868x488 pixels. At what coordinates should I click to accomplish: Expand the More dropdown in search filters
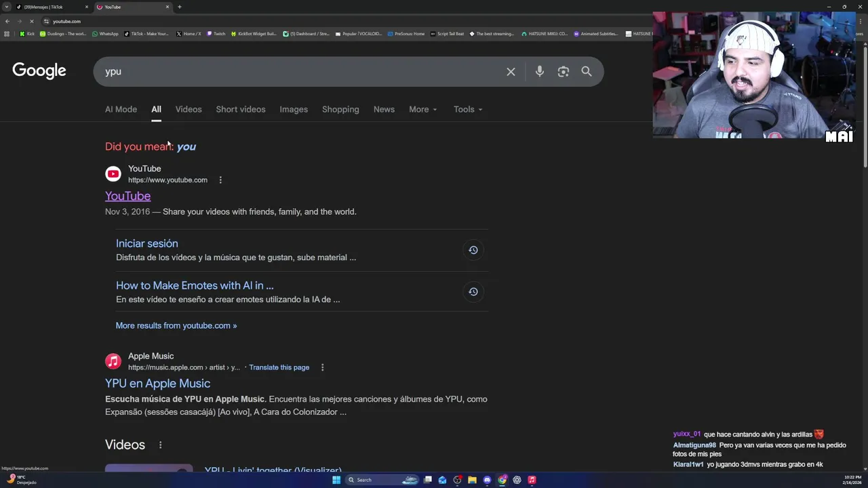click(423, 109)
